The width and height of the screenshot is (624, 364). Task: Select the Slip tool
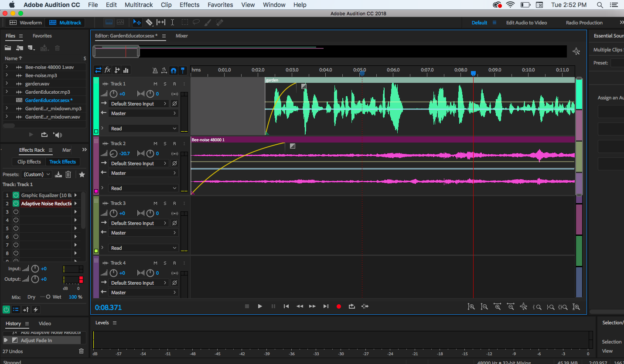[x=161, y=22]
